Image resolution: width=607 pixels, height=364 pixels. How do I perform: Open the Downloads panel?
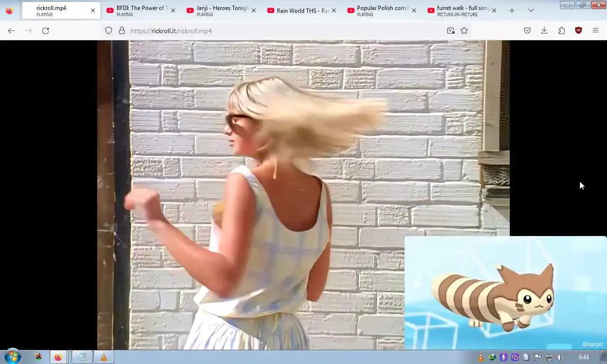point(544,31)
